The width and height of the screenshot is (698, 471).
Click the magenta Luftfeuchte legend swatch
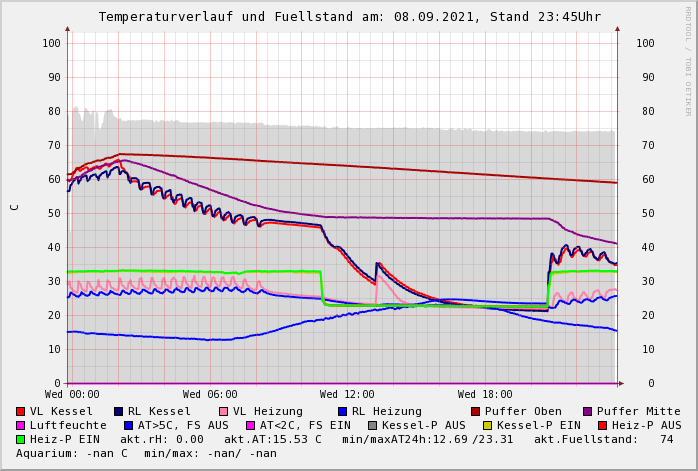coord(20,425)
